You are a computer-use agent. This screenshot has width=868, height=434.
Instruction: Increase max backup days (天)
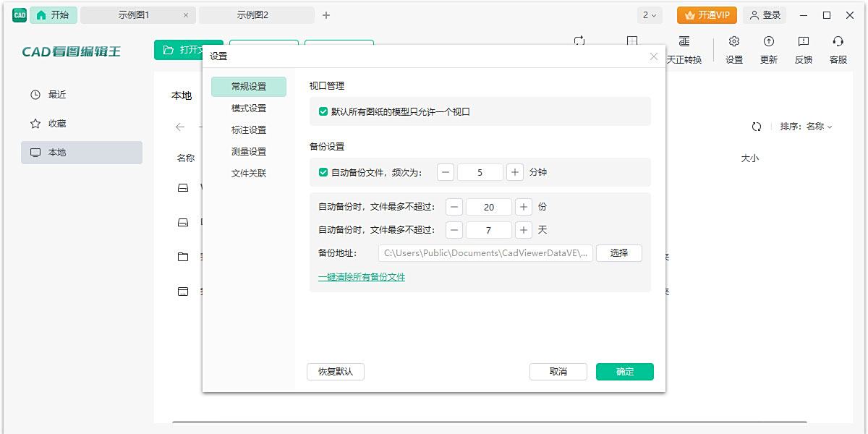pyautogui.click(x=524, y=230)
